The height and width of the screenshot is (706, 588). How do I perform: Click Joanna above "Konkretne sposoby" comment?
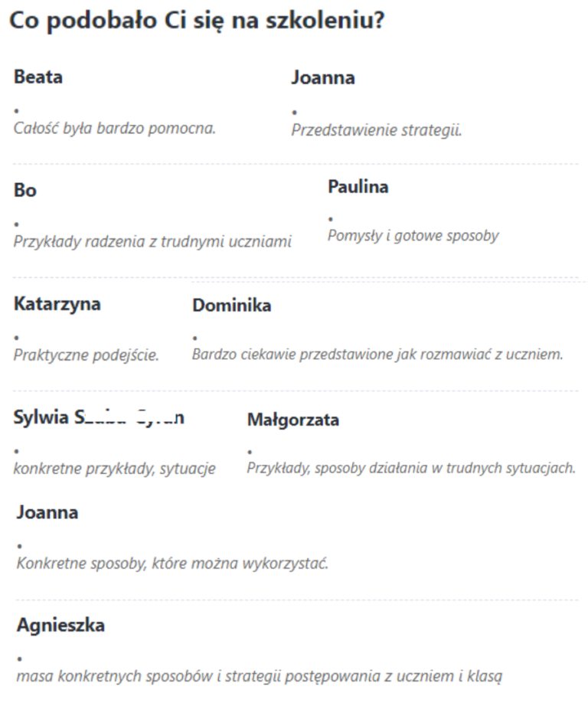pos(47,513)
